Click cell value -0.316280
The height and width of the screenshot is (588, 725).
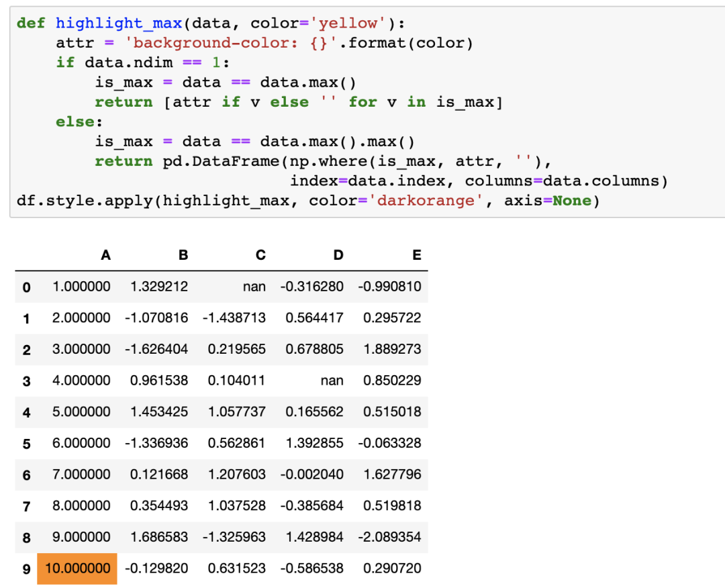(311, 287)
